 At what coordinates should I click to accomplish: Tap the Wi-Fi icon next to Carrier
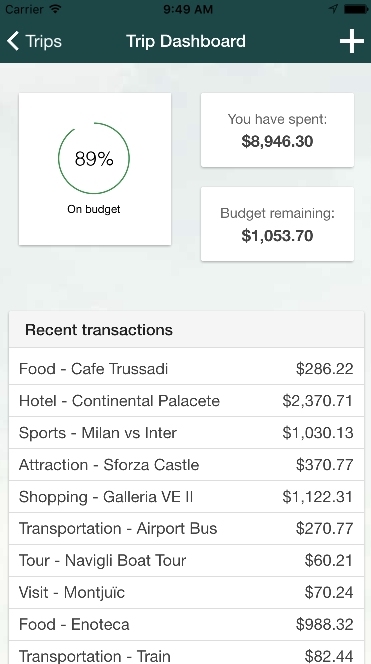(x=55, y=9)
